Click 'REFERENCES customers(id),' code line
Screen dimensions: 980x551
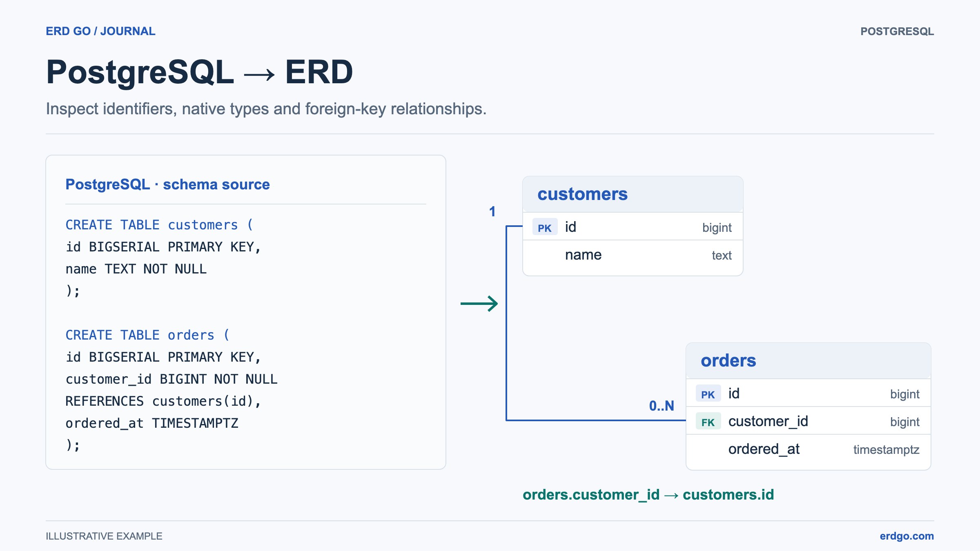pos(163,401)
